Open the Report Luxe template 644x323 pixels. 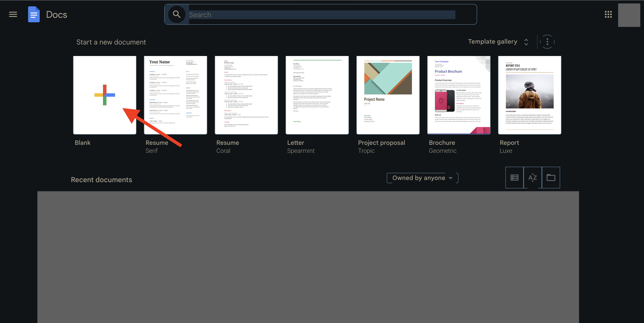(529, 95)
